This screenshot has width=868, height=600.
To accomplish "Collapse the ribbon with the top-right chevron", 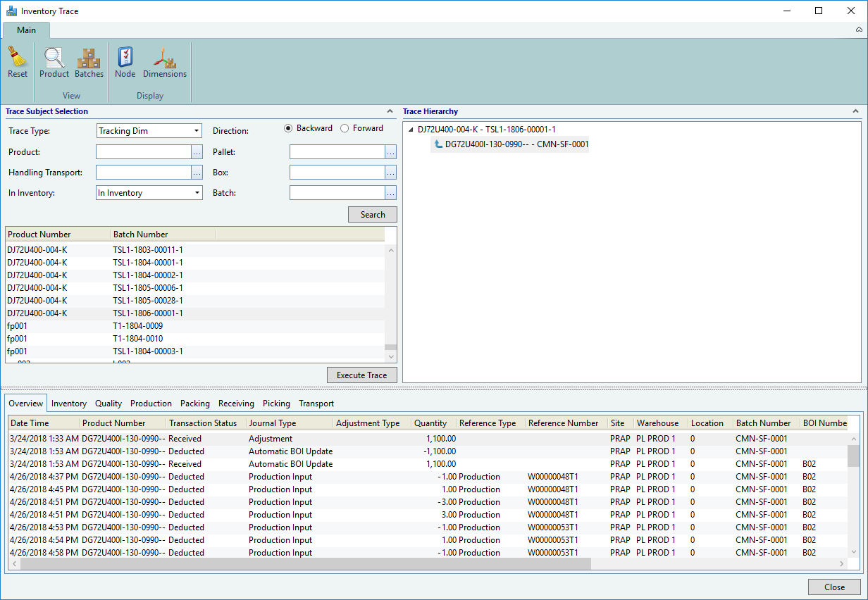I will click(859, 30).
